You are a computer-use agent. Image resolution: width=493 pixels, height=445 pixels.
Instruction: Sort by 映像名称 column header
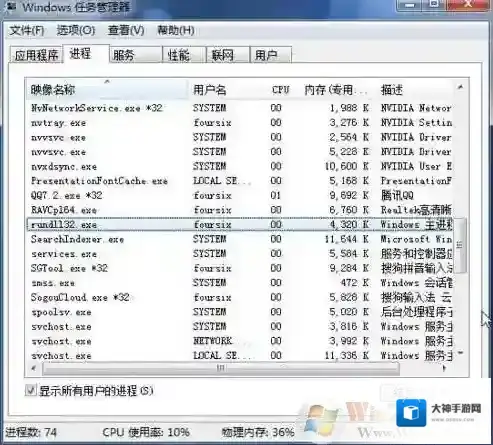pyautogui.click(x=107, y=89)
